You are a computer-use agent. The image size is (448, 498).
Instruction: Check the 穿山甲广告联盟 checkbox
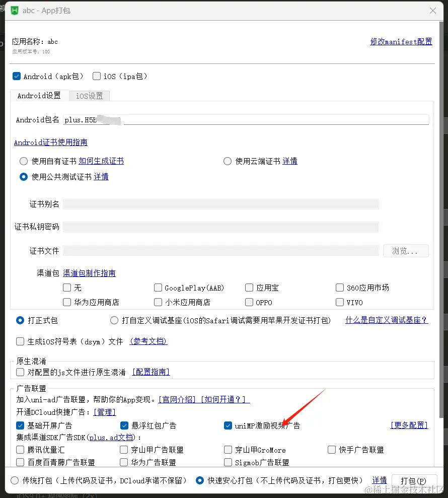coord(124,450)
